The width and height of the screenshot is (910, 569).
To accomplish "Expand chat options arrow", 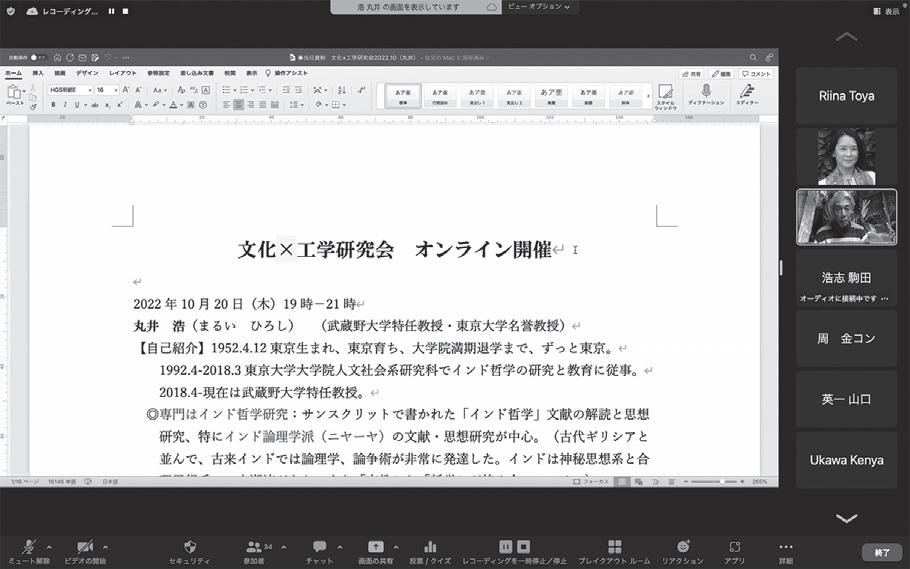I will [x=340, y=547].
